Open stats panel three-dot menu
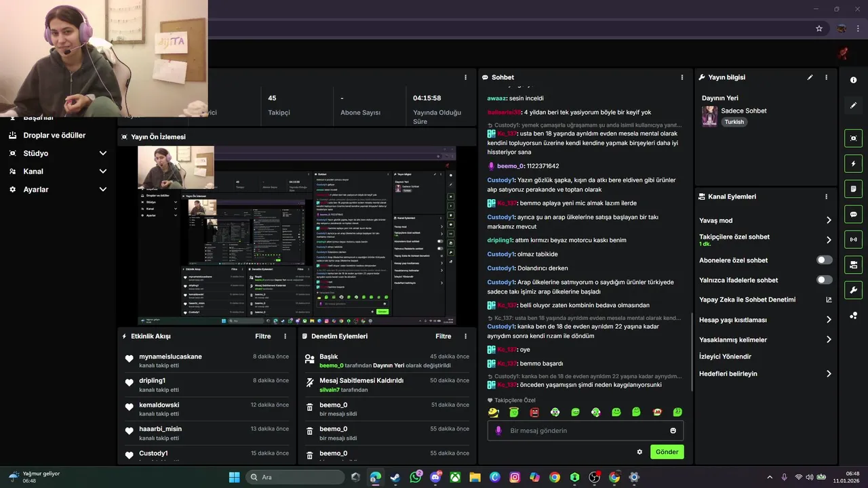 click(465, 77)
